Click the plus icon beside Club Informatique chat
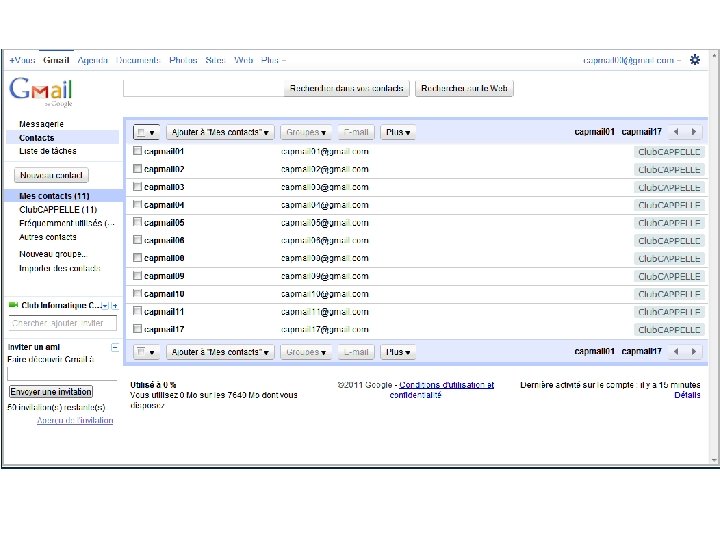This screenshot has width=720, height=540. click(x=114, y=305)
